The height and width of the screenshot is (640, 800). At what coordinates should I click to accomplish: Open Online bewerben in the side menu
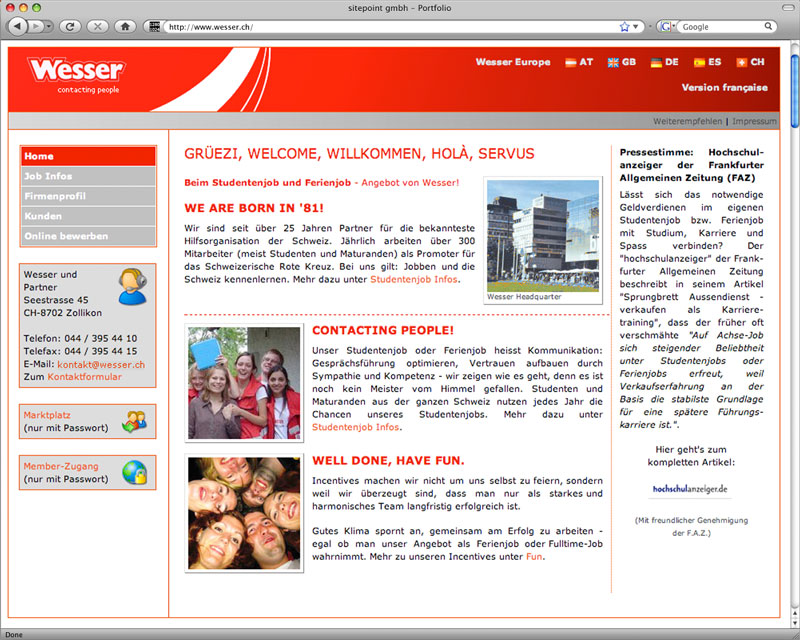(88, 236)
